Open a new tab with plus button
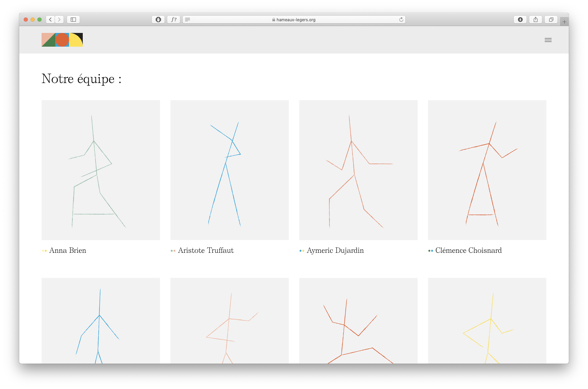 (x=564, y=22)
